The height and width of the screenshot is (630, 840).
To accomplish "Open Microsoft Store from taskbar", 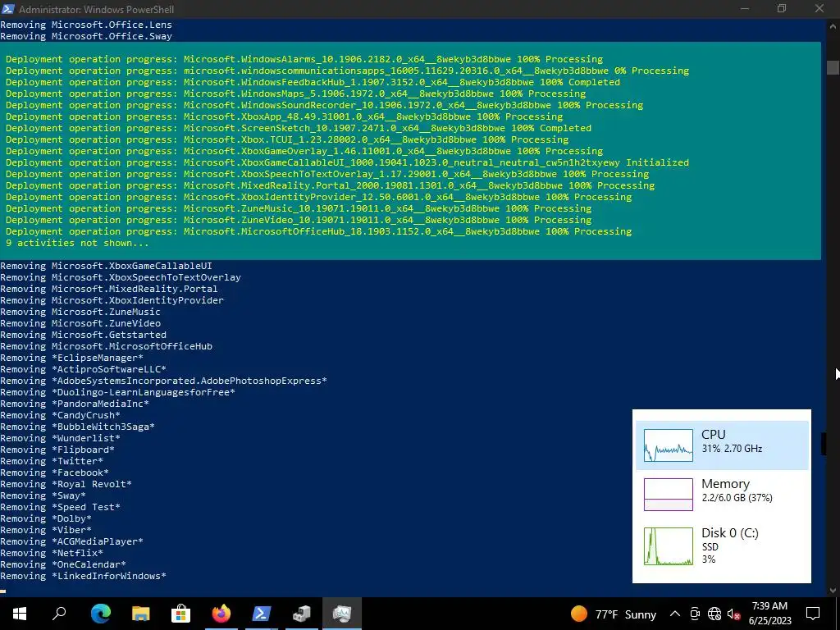I will pos(180,614).
